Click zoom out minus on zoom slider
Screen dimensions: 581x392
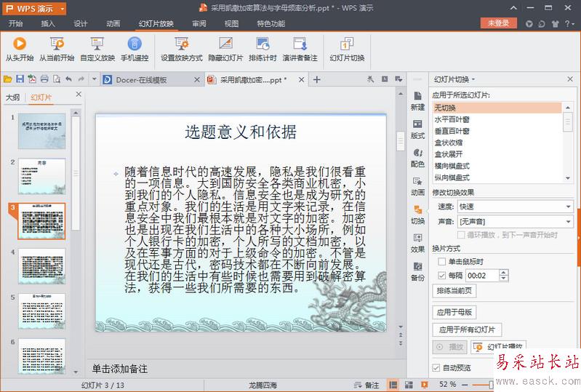coord(465,385)
